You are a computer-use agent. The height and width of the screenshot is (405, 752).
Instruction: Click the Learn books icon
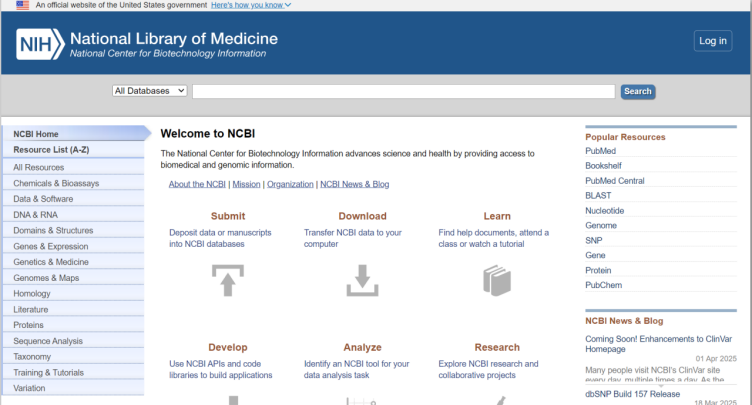(x=497, y=280)
